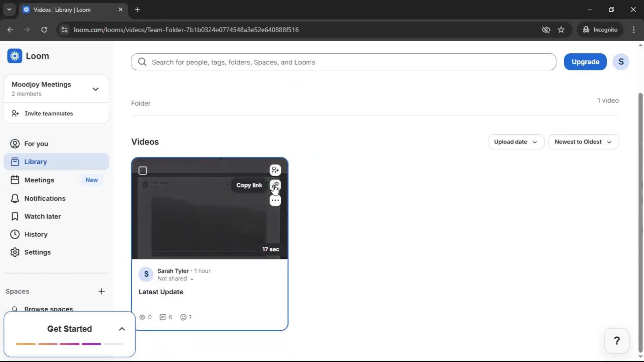Click the add viewers icon on the video

tap(275, 170)
